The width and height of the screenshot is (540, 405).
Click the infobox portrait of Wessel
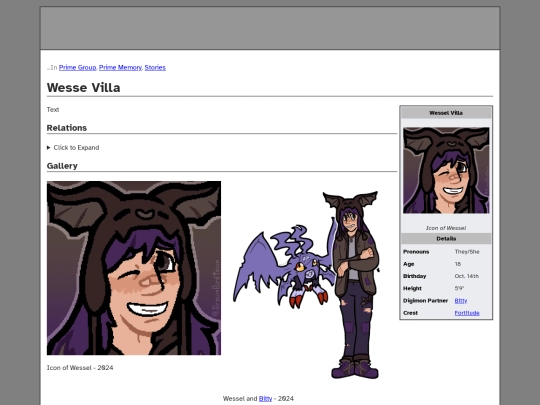(x=446, y=170)
